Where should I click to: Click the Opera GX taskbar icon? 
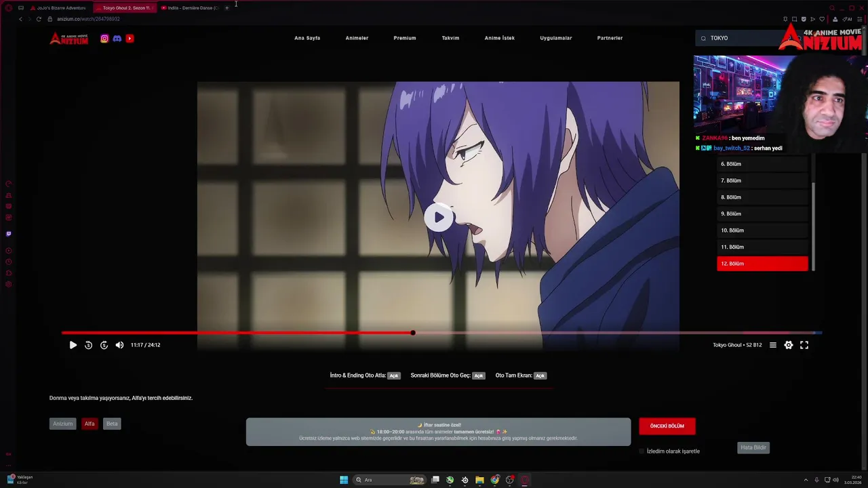[x=525, y=480]
